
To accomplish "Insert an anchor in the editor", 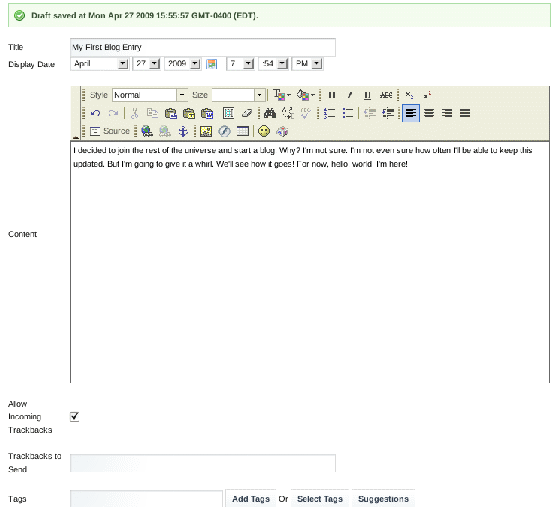I will (x=183, y=131).
